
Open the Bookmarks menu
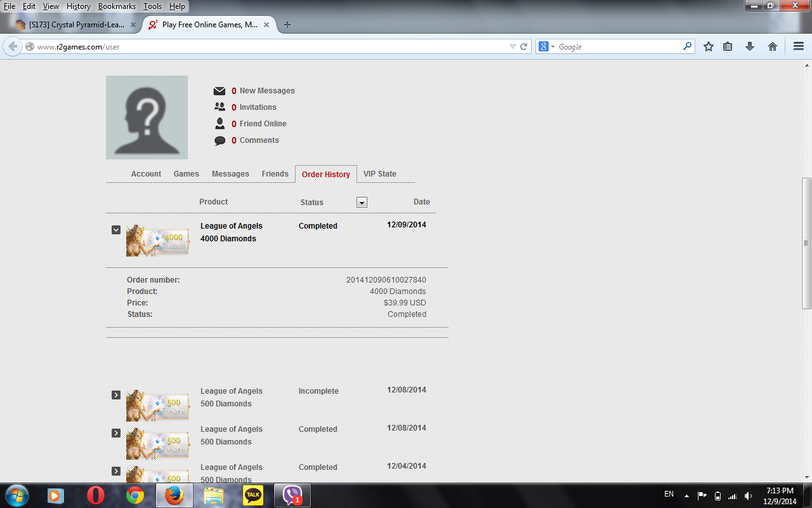(x=117, y=6)
